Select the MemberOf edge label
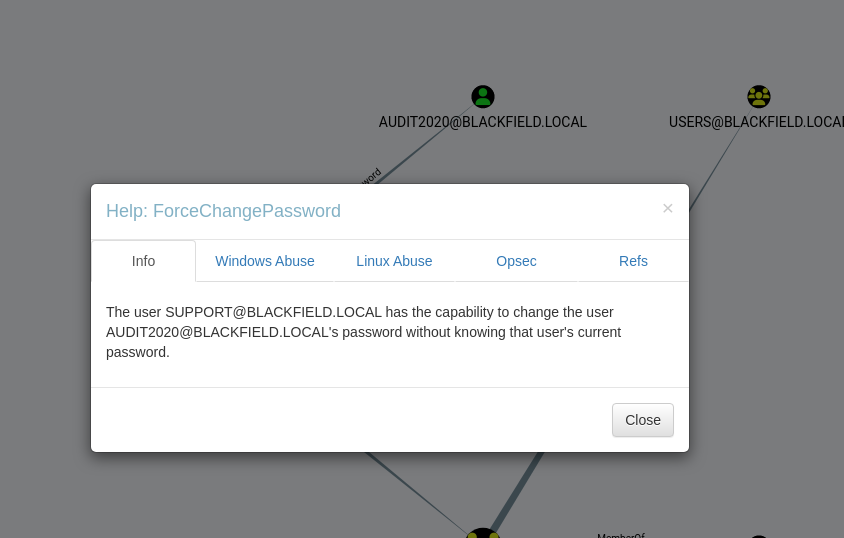The width and height of the screenshot is (844, 538). [x=620, y=535]
